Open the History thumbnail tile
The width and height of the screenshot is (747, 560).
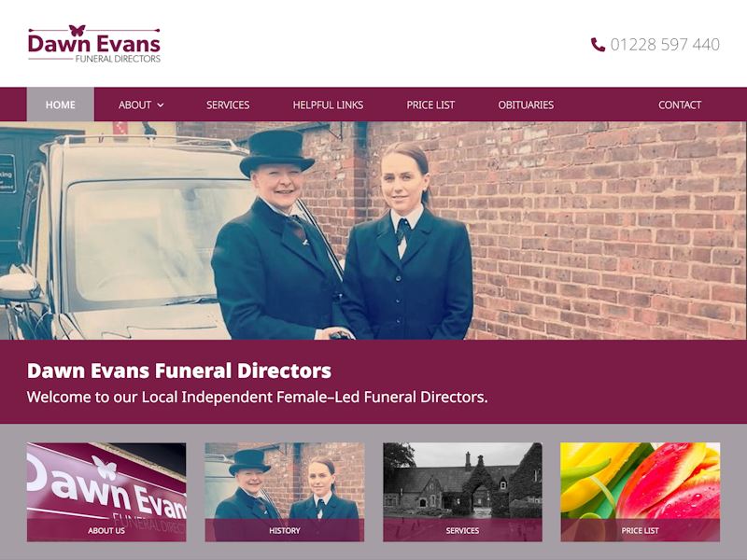285,492
